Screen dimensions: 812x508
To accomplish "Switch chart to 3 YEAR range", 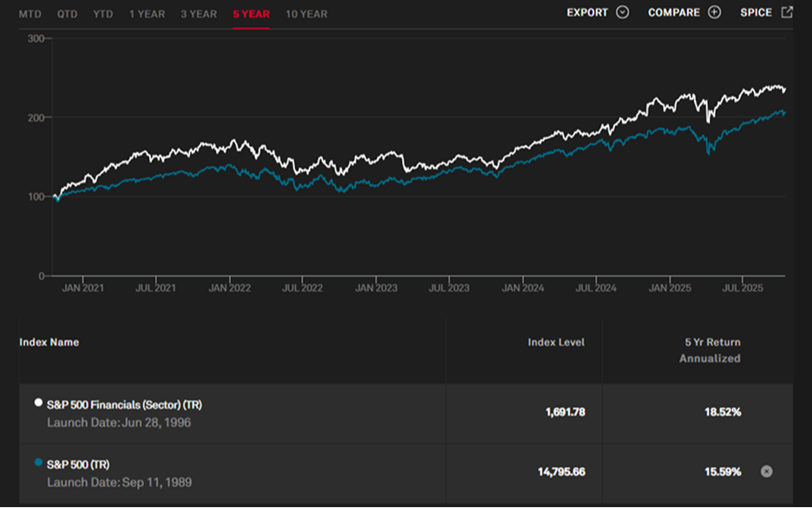I will (199, 14).
